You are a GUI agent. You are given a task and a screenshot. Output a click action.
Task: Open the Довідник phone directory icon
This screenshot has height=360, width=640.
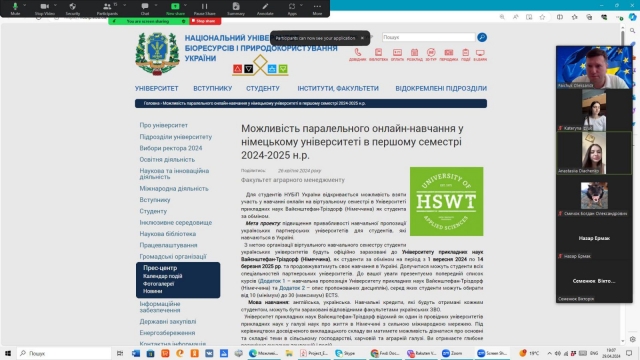(x=358, y=55)
